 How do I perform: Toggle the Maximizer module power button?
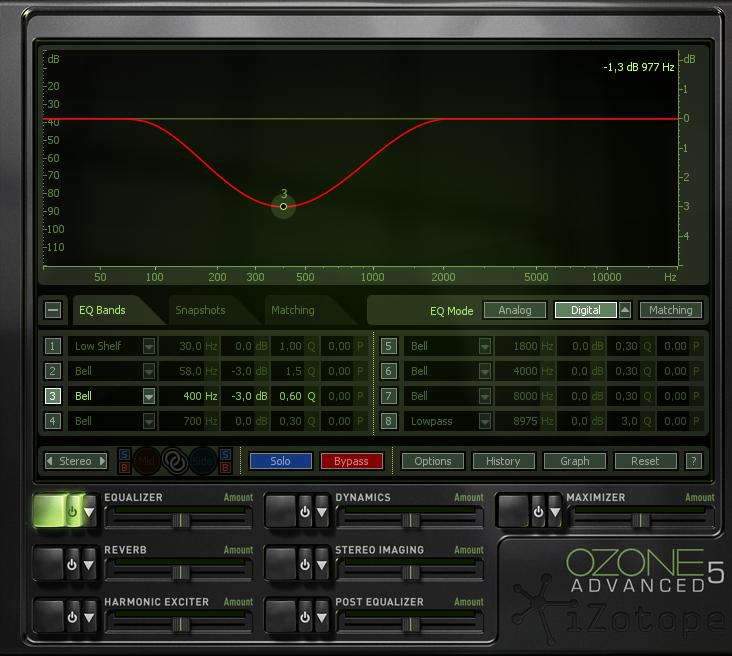pyautogui.click(x=538, y=512)
